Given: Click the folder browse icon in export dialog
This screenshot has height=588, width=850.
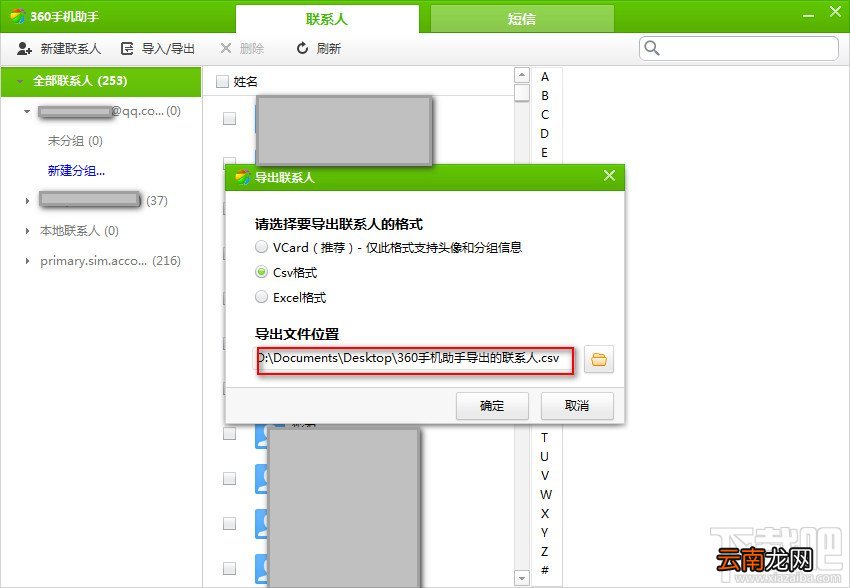Looking at the screenshot, I should [x=598, y=359].
